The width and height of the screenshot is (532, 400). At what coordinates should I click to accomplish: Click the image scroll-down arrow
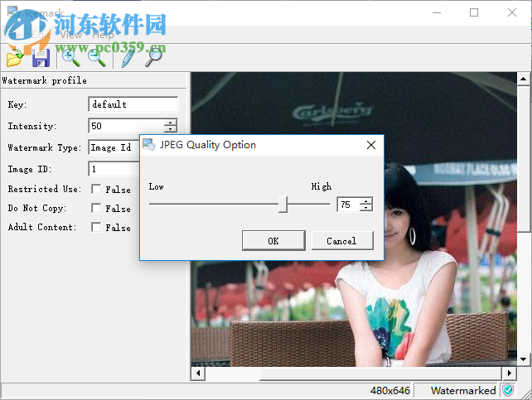coord(524,359)
